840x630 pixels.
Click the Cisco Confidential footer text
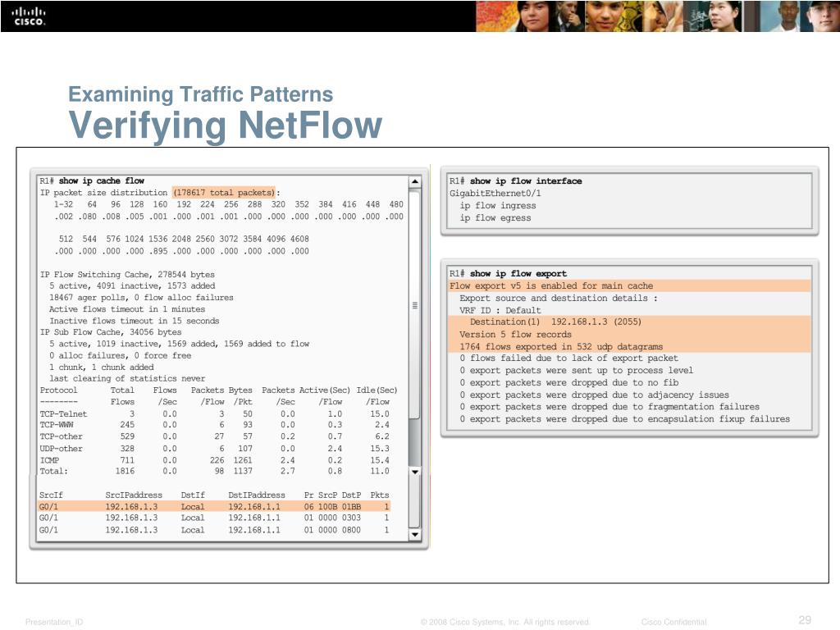[674, 622]
